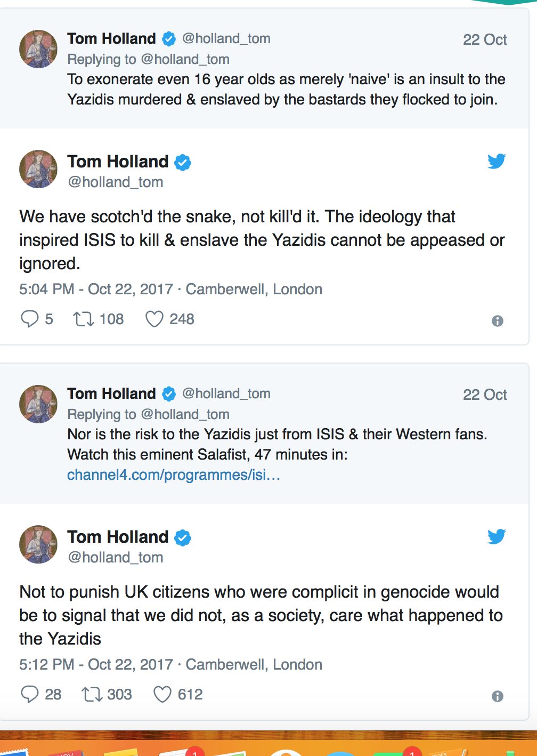537x756 pixels.
Task: Click the info icon on the snake tweet
Action: (497, 321)
